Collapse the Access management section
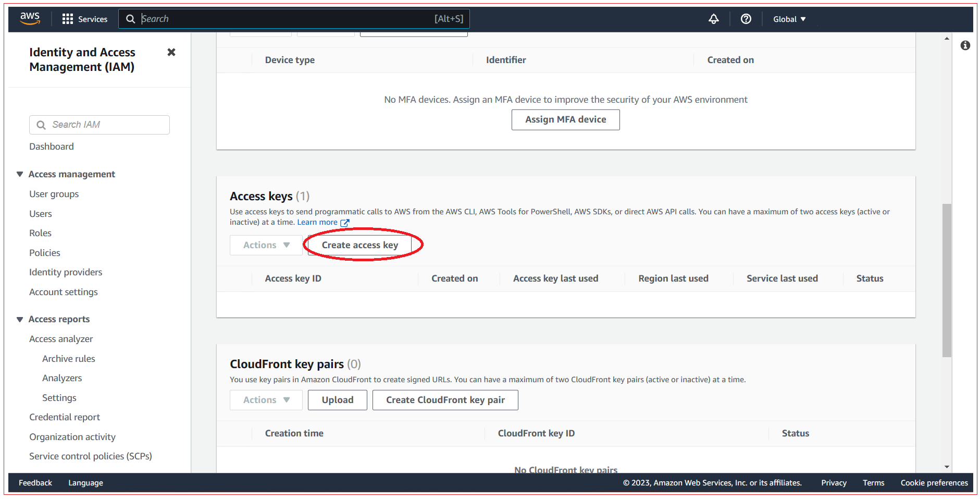The width and height of the screenshot is (980, 499). coord(20,174)
